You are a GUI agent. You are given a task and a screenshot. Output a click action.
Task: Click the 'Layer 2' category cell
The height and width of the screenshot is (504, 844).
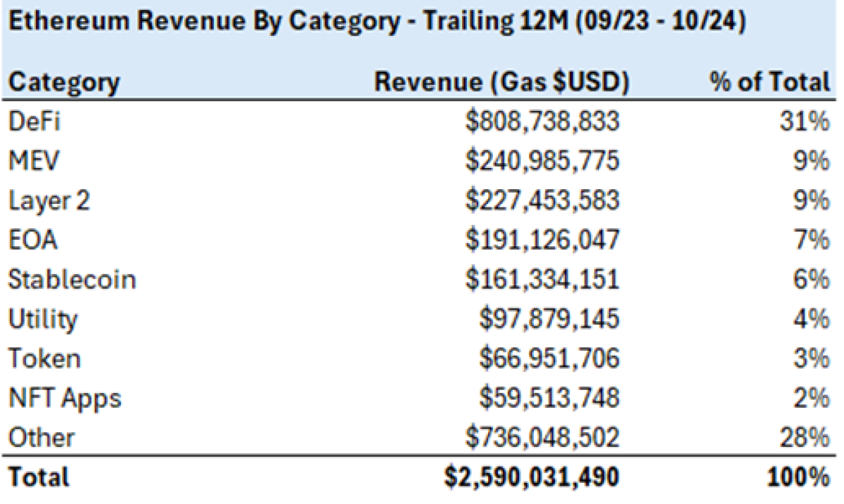pos(49,201)
